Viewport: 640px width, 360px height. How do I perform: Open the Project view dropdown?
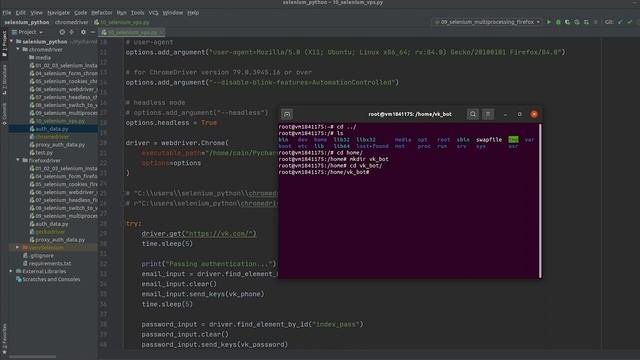coord(28,32)
